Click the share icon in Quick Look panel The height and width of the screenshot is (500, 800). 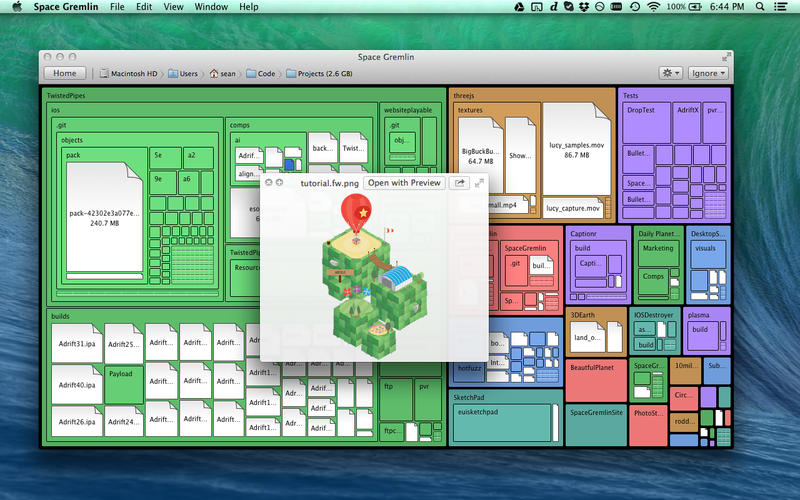459,183
